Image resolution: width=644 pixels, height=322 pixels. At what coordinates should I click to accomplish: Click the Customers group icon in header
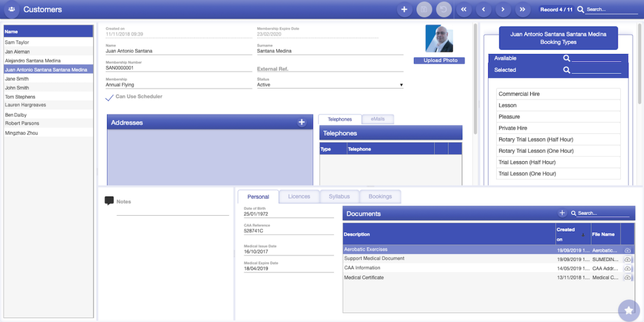11,9
